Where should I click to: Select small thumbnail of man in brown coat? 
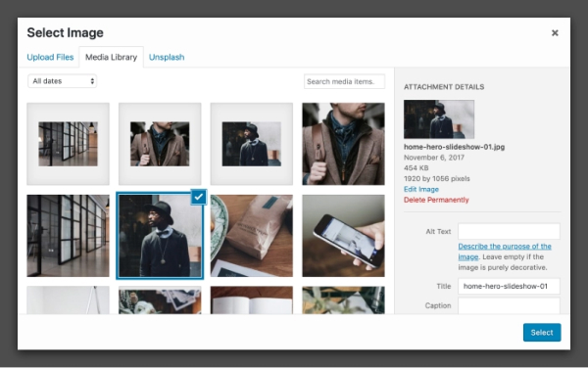coord(160,144)
